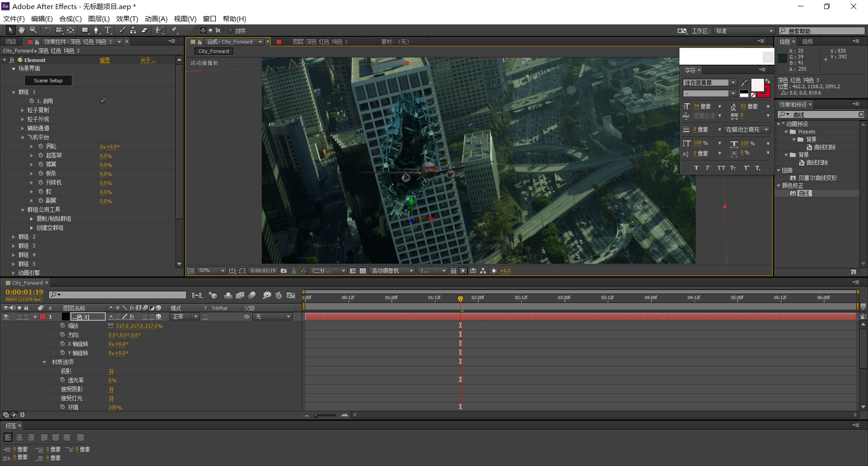
Task: Open the composition flowchart icon
Action: [483, 271]
